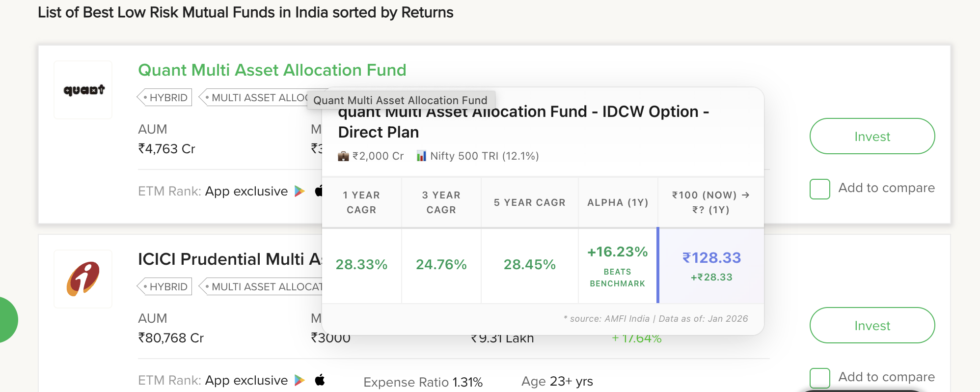
Task: Click the green circle at left edge
Action: point(7,320)
